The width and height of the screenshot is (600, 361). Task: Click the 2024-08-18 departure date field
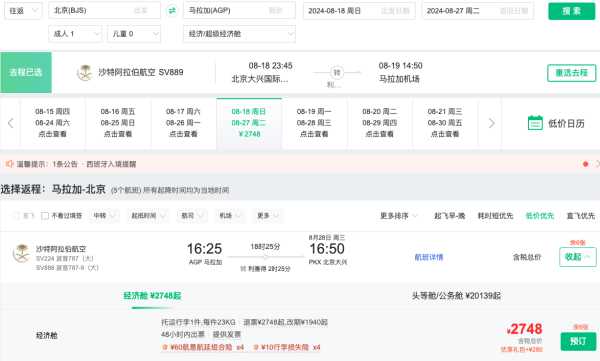tap(359, 11)
